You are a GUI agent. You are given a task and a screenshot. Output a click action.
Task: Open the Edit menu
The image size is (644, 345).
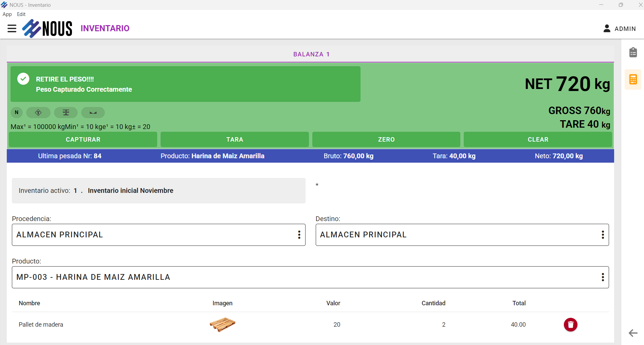click(21, 14)
